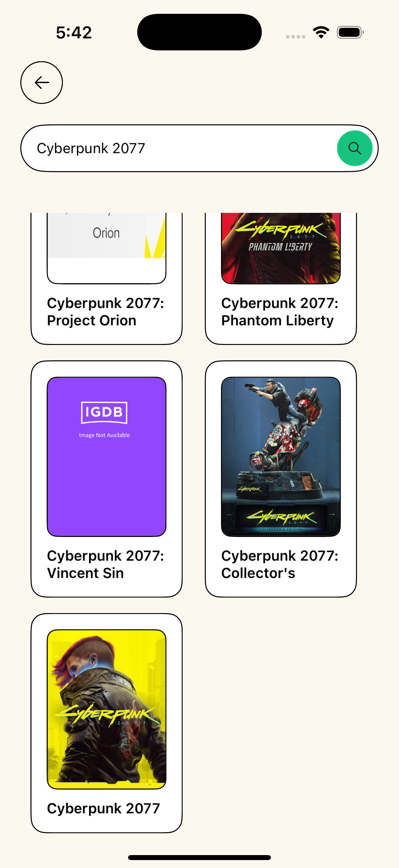The width and height of the screenshot is (399, 868).
Task: Tap the green search magnifier button
Action: [x=354, y=148]
